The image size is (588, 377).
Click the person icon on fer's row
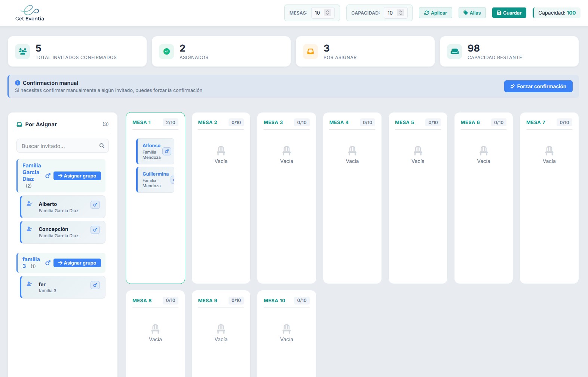(x=30, y=284)
